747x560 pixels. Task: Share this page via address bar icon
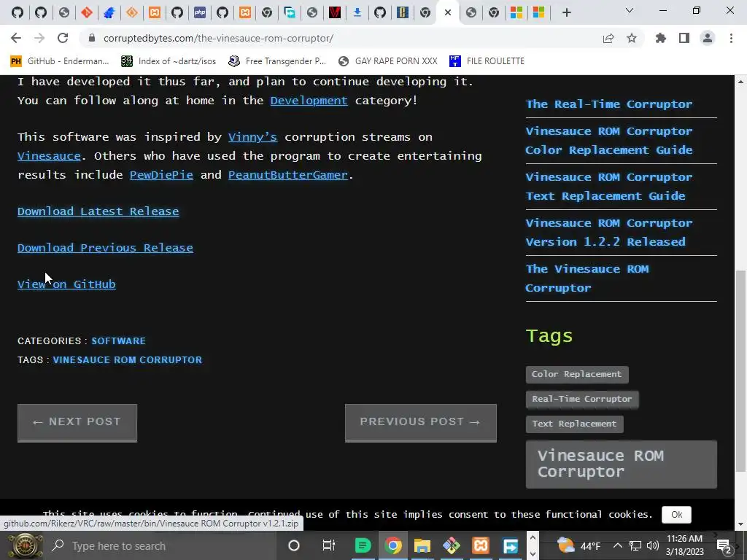pyautogui.click(x=608, y=38)
